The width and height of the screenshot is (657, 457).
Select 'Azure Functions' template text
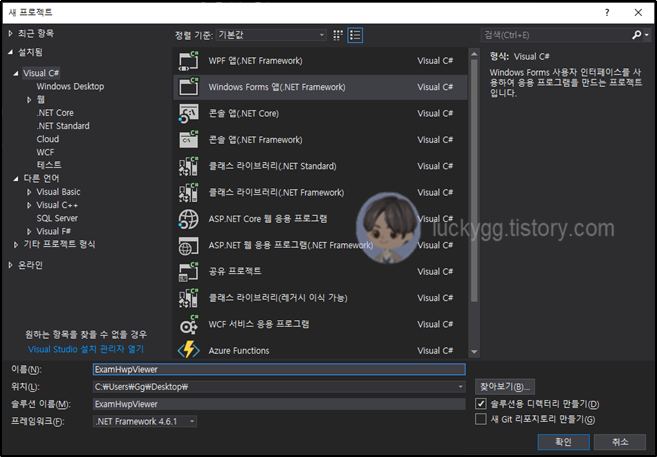[x=239, y=351]
